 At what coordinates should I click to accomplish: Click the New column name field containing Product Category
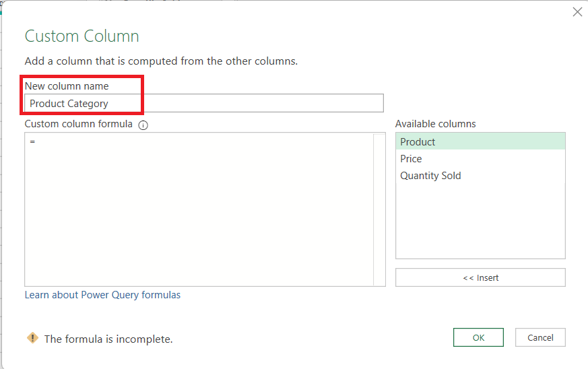click(204, 103)
